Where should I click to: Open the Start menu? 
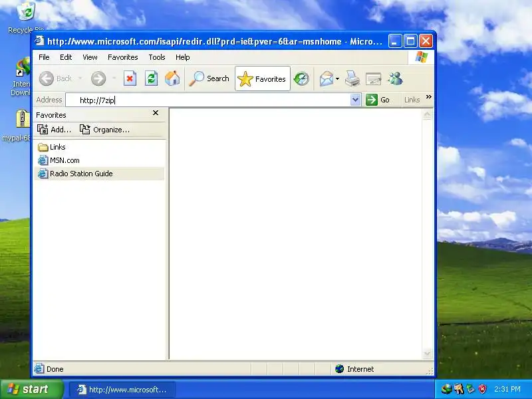(32, 389)
